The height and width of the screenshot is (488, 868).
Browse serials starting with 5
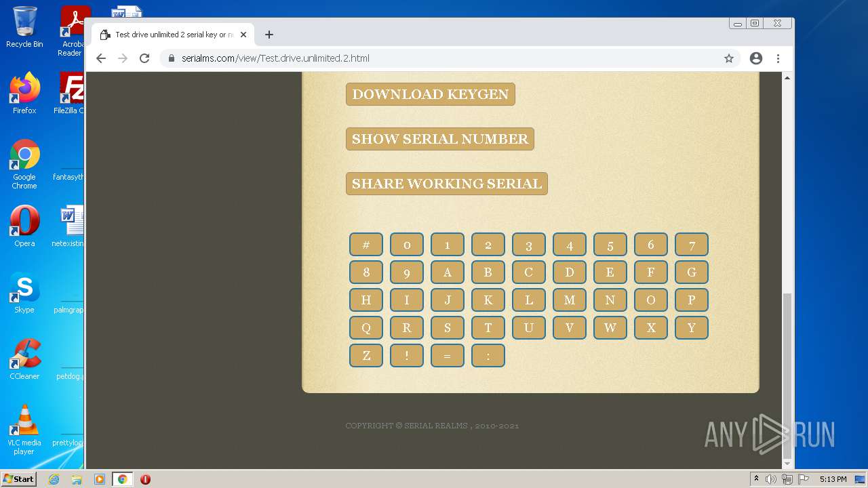[610, 245]
